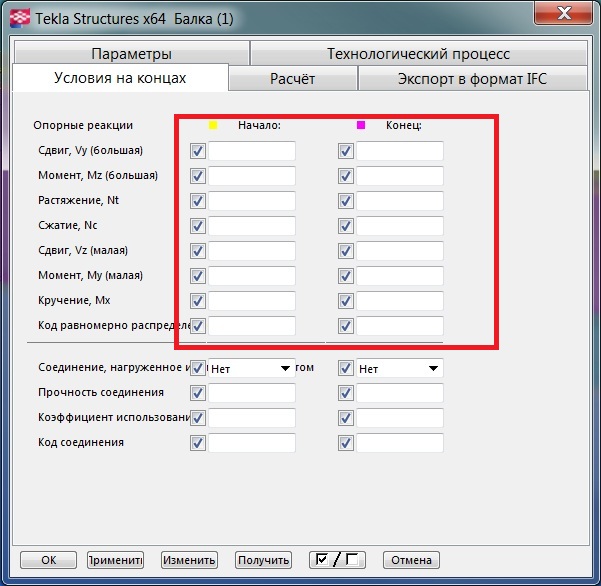Toggle Момент, Mz start checkbox

pyautogui.click(x=198, y=176)
